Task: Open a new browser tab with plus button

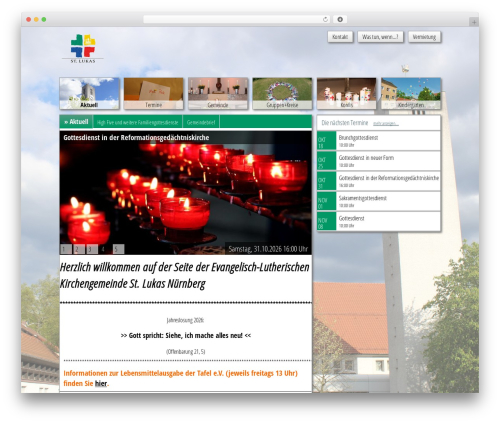Action: point(474,22)
